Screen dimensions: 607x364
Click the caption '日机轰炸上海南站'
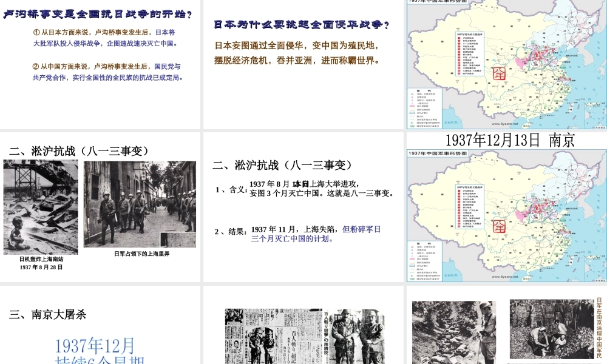(x=41, y=259)
